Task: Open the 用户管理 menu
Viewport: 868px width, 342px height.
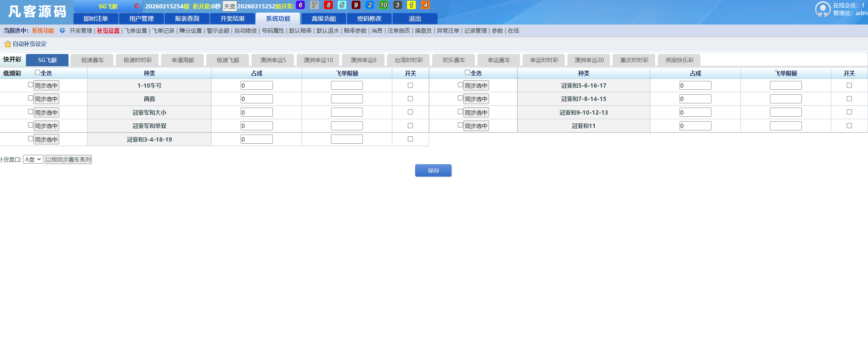Action: 142,19
